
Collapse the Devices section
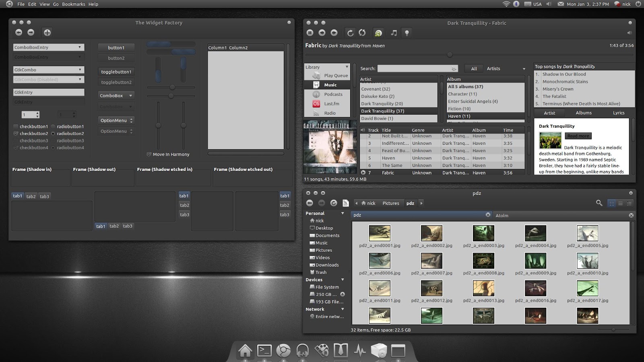coord(343,280)
